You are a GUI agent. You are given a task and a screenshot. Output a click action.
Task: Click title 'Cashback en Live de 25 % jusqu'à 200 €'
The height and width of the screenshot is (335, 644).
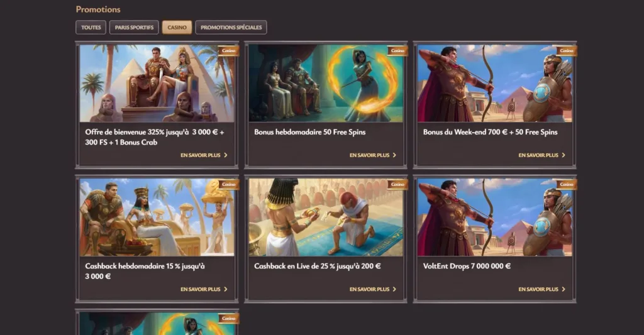(318, 266)
